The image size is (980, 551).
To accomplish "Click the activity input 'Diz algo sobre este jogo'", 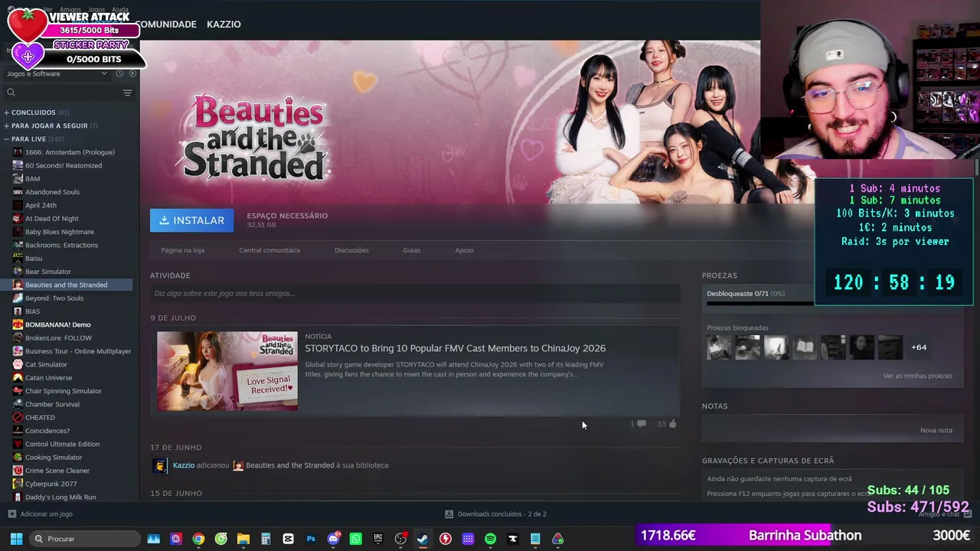I will click(x=415, y=293).
